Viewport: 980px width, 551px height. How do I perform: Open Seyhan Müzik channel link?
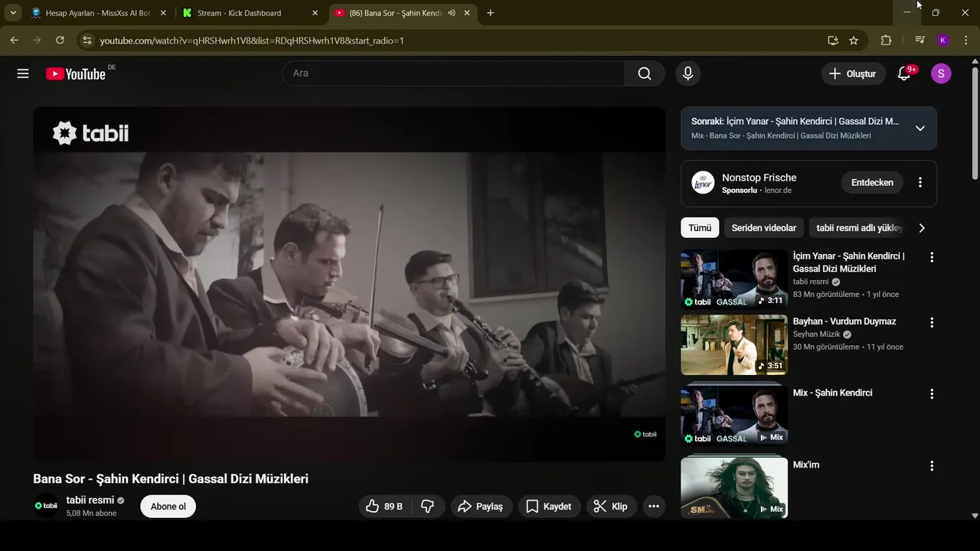coord(817,334)
